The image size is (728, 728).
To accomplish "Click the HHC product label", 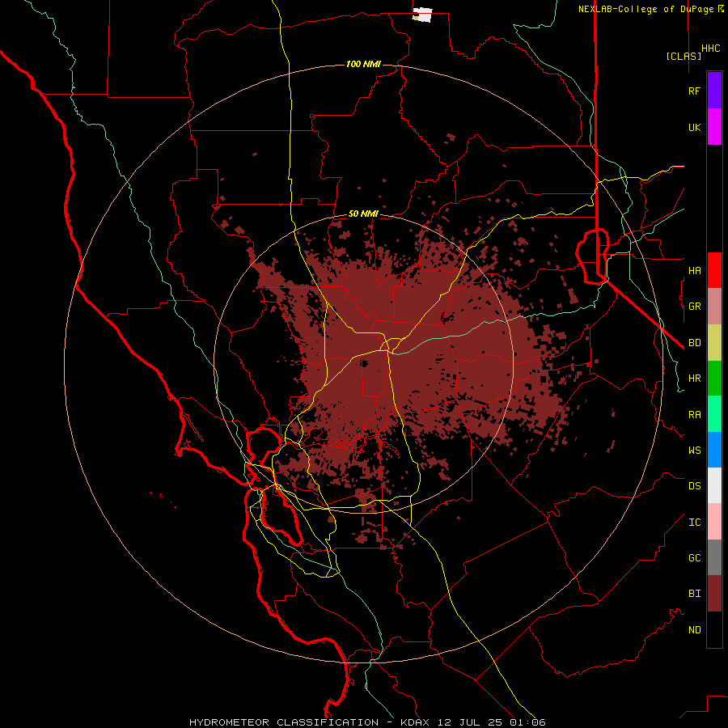I will tap(710, 49).
